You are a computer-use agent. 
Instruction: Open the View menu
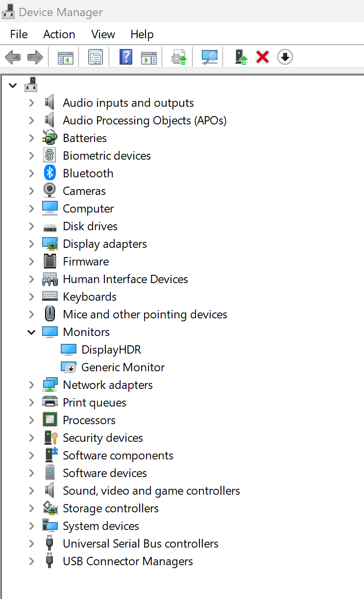(x=103, y=34)
